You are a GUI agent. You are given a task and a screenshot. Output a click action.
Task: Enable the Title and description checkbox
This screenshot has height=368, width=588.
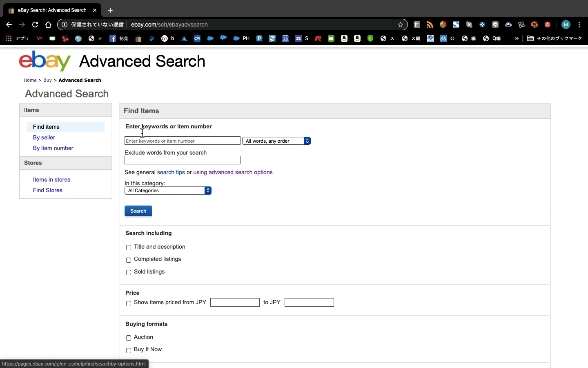tap(129, 247)
